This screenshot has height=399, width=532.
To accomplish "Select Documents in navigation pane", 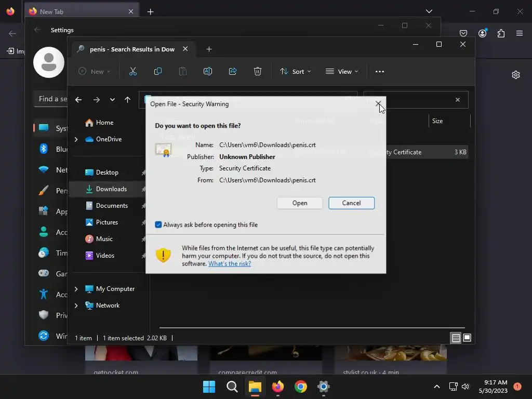I will click(x=112, y=206).
